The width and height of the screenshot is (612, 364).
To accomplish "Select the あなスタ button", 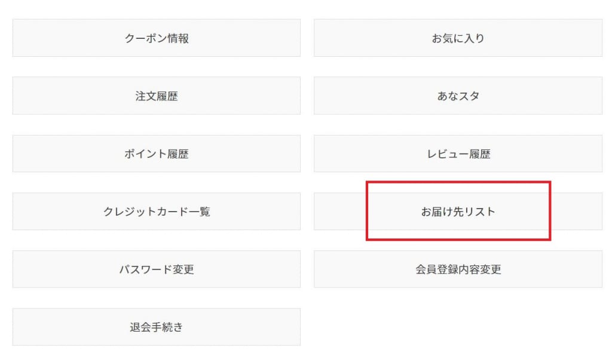I will 458,96.
